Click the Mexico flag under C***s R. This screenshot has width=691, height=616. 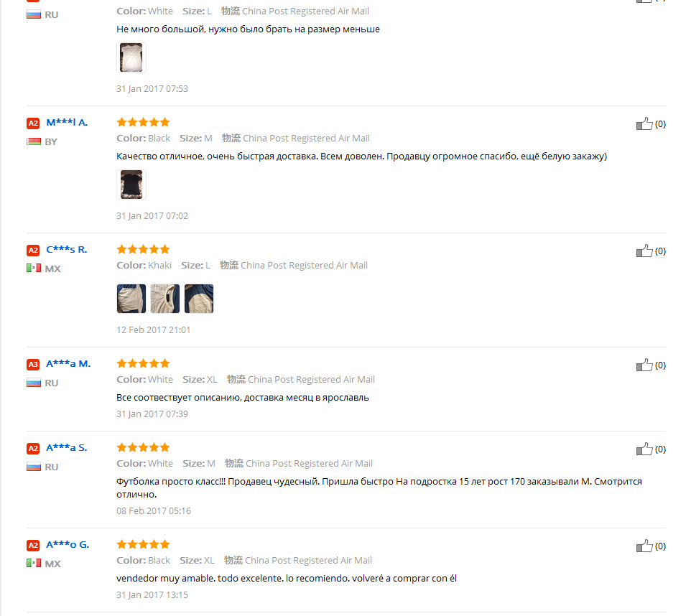[33, 269]
